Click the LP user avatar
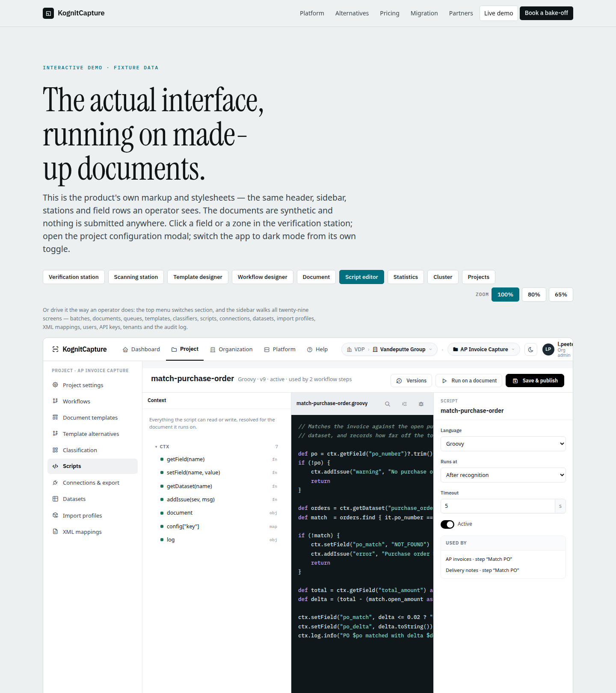The image size is (616, 693). tap(548, 349)
